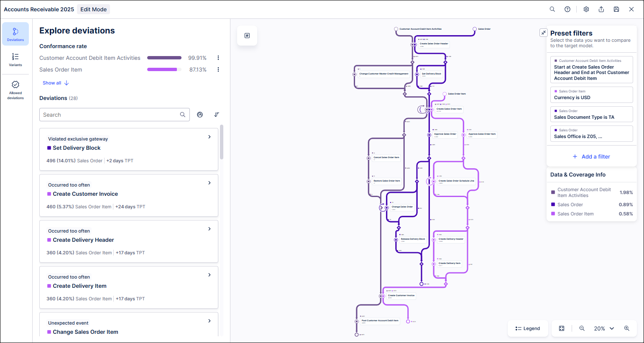Screen dimensions: 644x343
Task: Open the 20% zoom level dropdown
Action: tap(604, 328)
